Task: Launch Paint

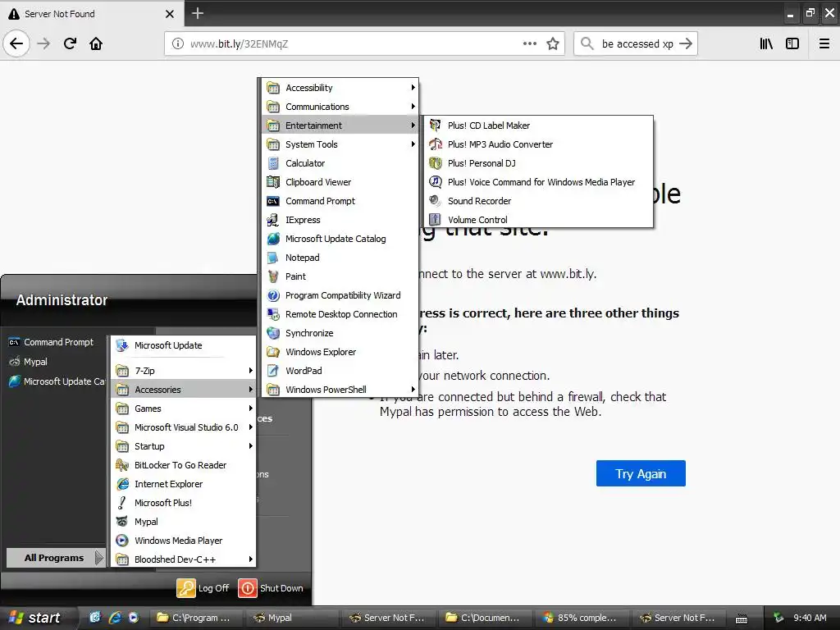Action: point(340,276)
